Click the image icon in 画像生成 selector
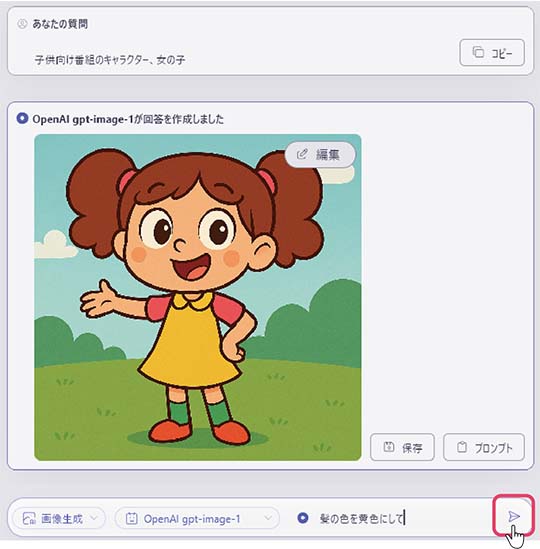Screen dimensions: 540x549 (x=29, y=518)
